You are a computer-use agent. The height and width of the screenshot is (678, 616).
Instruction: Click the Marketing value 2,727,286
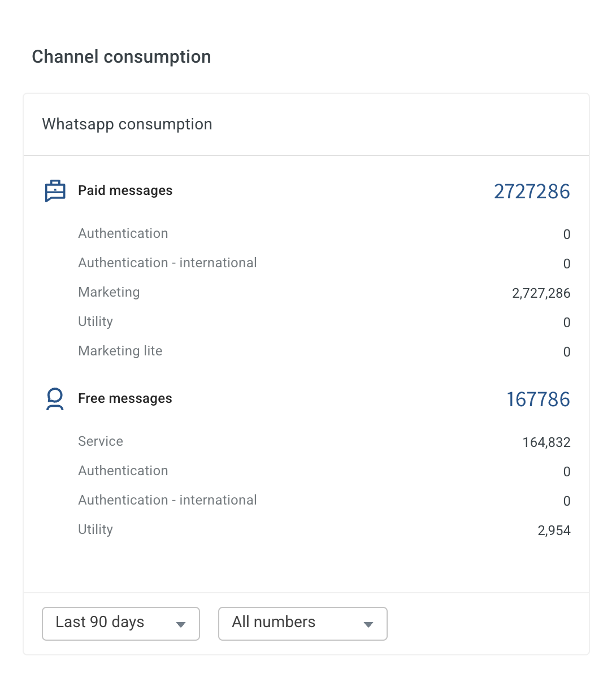pos(541,293)
